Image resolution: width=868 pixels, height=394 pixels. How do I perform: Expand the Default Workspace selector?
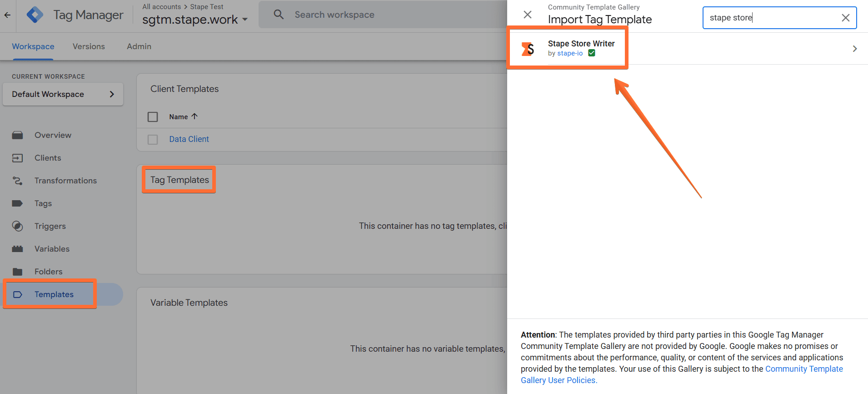63,94
